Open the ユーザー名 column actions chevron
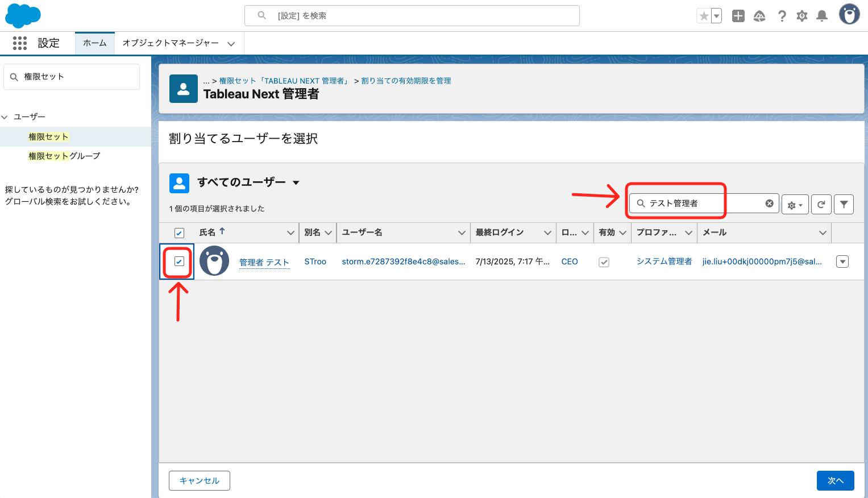 click(462, 233)
